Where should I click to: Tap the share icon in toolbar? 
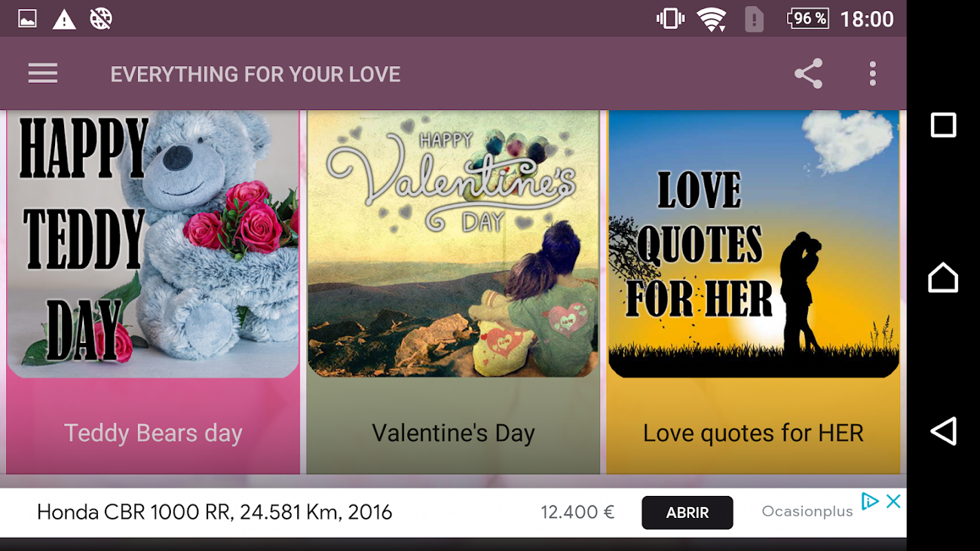[x=808, y=74]
